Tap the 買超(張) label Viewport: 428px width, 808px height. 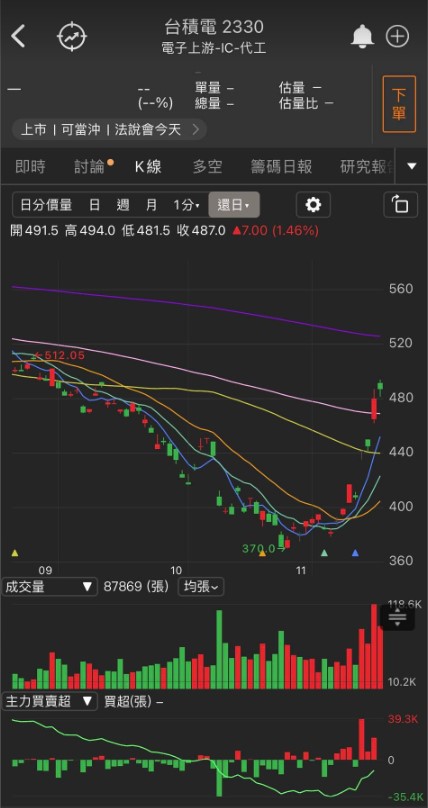coord(130,701)
